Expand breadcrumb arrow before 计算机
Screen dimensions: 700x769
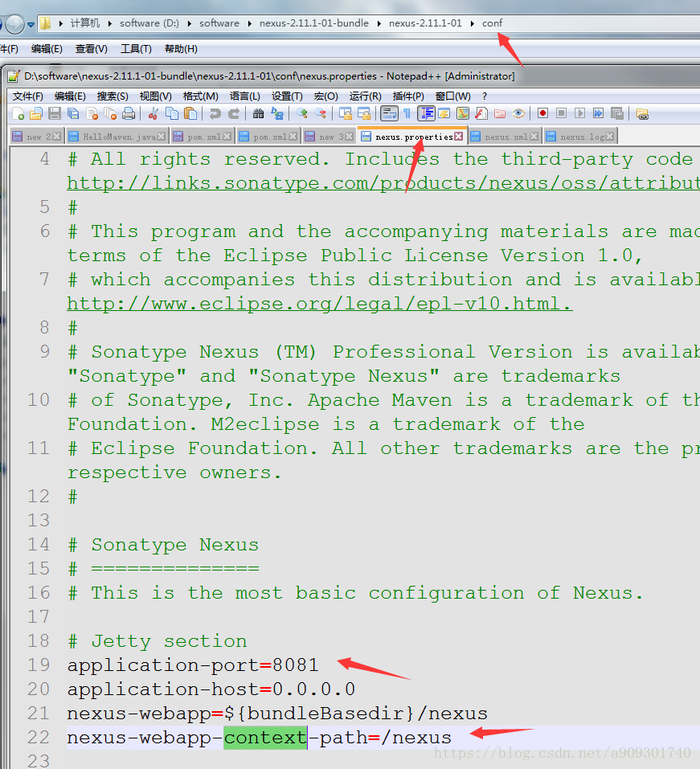pos(61,23)
